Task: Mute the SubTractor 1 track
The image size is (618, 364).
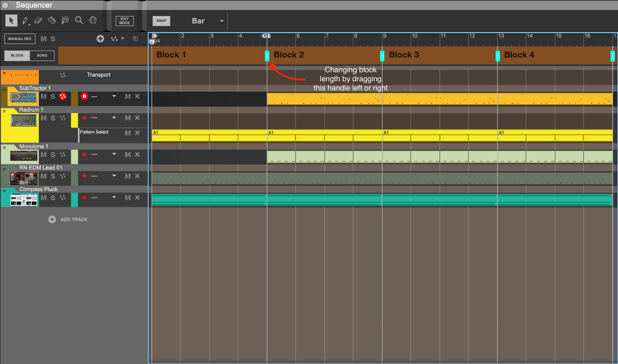Action: tap(44, 96)
